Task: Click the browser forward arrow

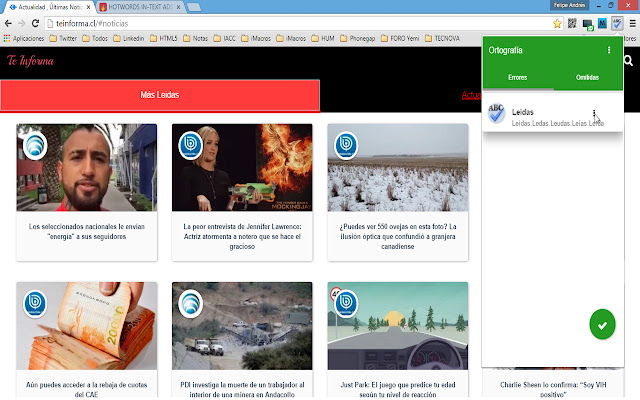Action: tap(22, 24)
